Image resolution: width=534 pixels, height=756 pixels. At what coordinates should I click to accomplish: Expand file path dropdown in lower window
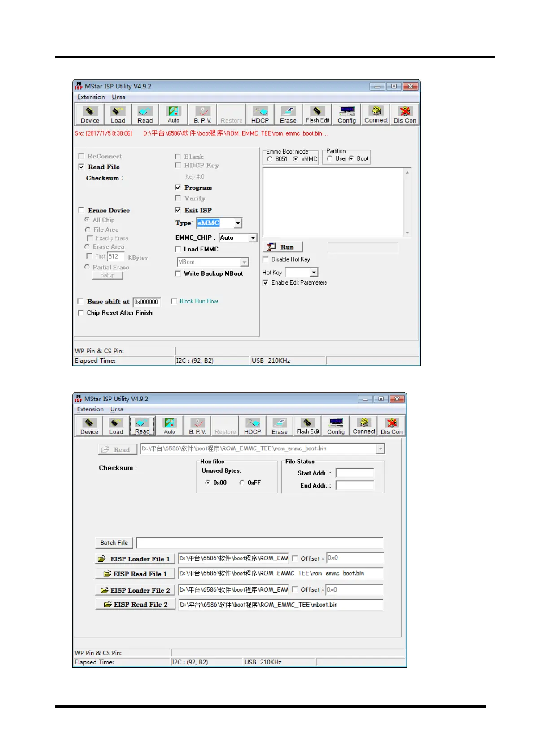coord(381,448)
